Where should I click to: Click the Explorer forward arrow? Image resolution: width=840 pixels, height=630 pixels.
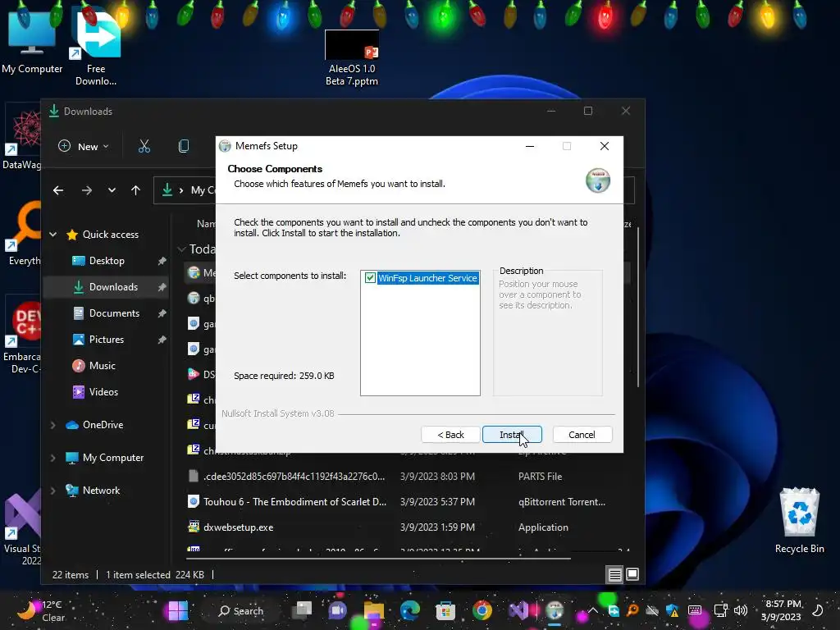point(87,190)
